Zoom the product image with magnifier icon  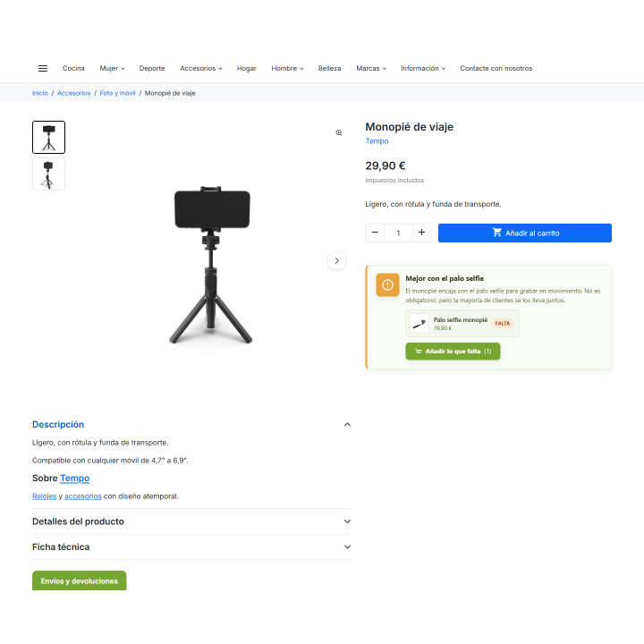click(x=339, y=132)
